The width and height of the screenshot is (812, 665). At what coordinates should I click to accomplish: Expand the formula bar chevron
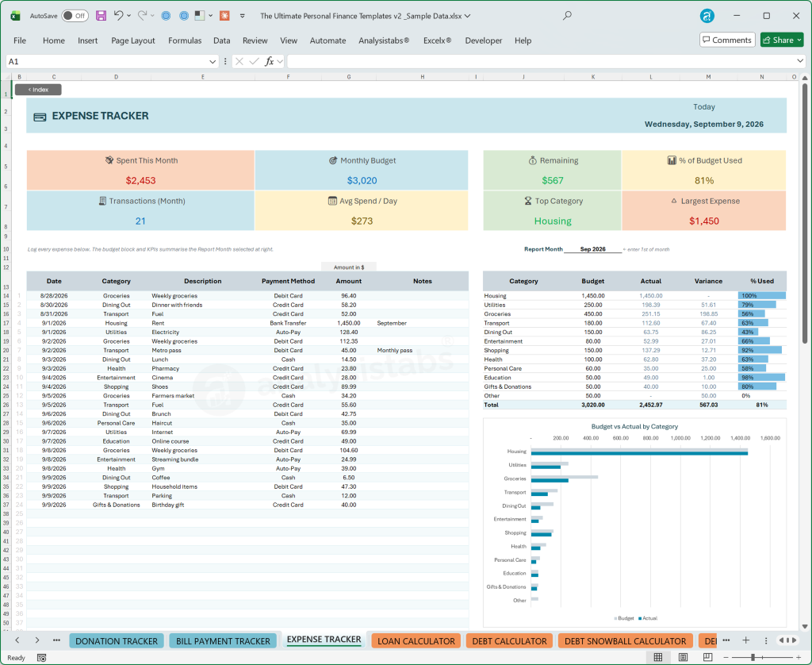[x=800, y=61]
